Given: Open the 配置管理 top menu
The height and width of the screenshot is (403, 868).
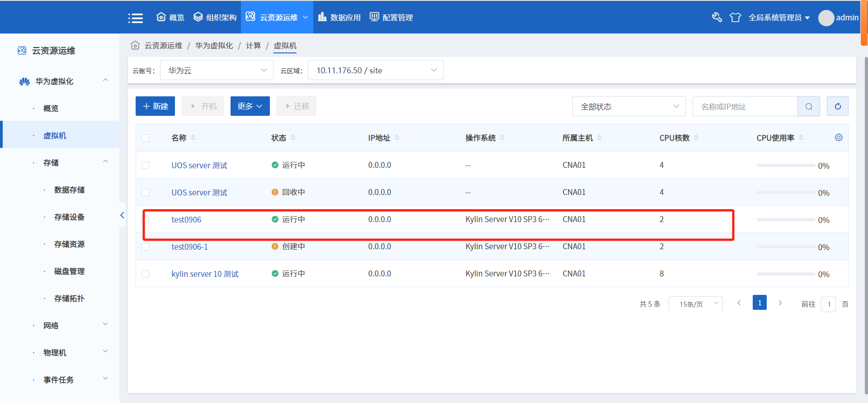Looking at the screenshot, I should pos(392,17).
